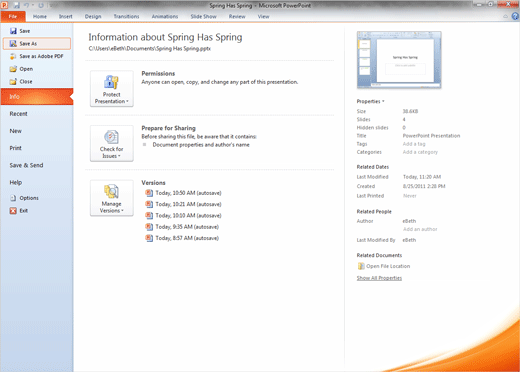520x372 pixels.
Task: Click the Open folder icon
Action: (x=13, y=69)
